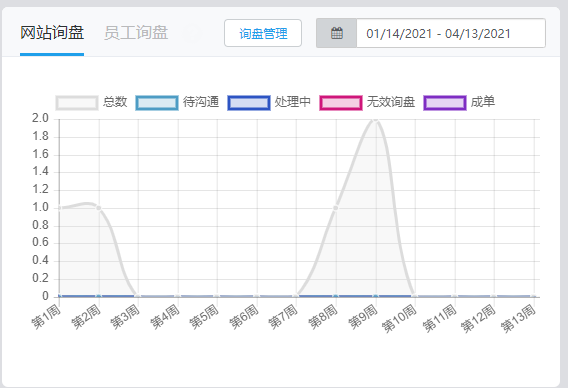Click the 第4周 axis label
Viewport: 568px width, 388px height.
(164, 317)
